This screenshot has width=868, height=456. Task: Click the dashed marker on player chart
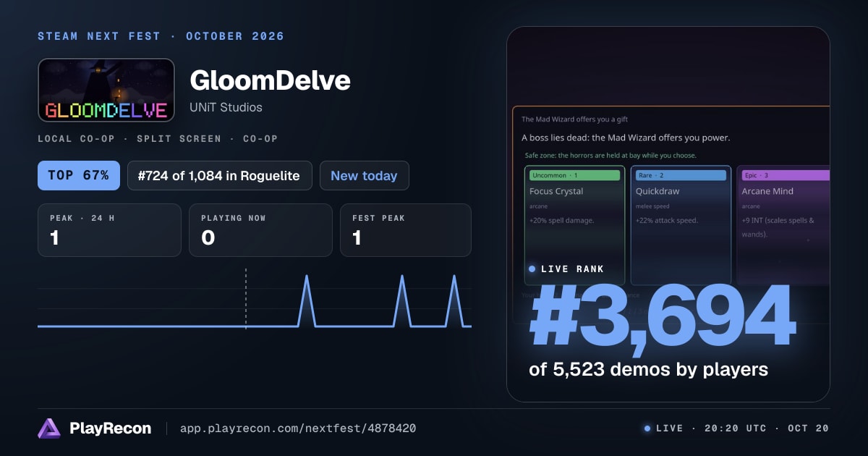tap(246, 299)
